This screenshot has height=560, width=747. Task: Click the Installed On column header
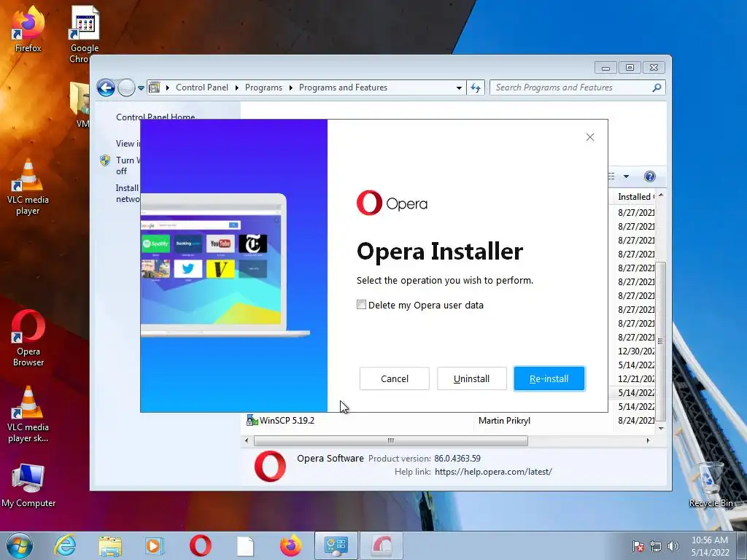tap(636, 197)
